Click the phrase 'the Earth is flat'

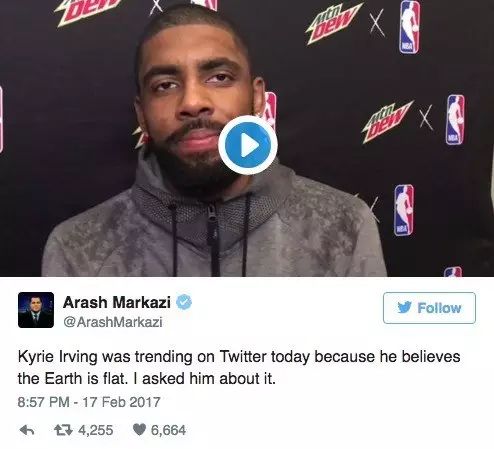pos(72,379)
